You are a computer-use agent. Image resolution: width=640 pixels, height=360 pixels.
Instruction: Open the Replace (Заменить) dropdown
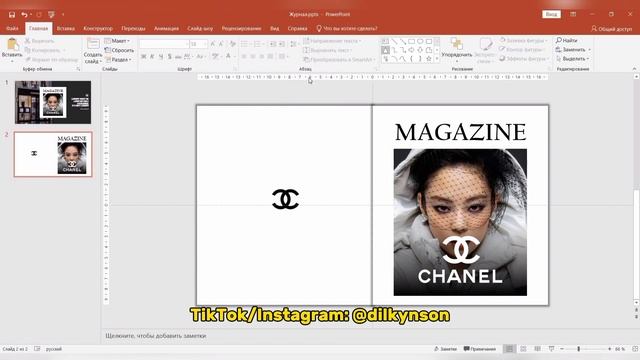coord(573,49)
